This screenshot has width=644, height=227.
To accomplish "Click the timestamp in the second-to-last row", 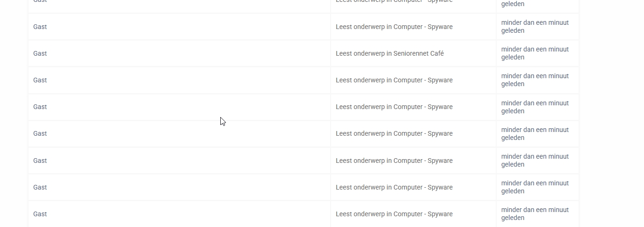I will [x=535, y=187].
